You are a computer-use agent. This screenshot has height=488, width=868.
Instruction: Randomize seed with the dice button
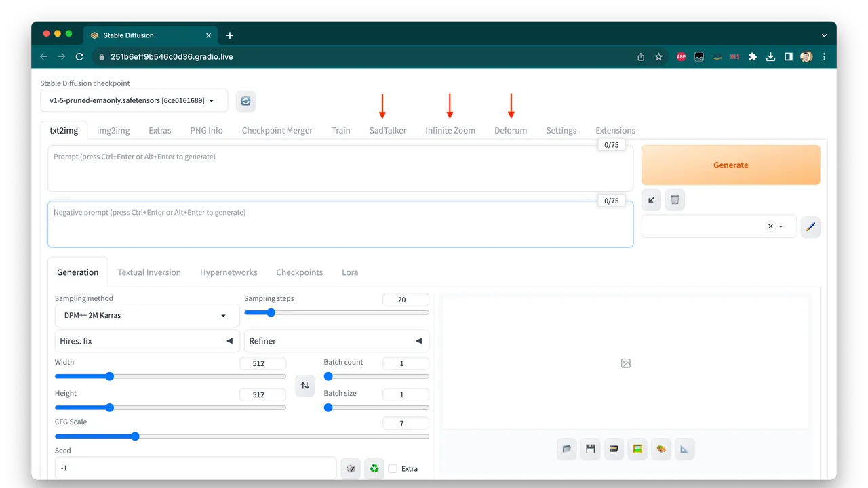click(x=351, y=468)
